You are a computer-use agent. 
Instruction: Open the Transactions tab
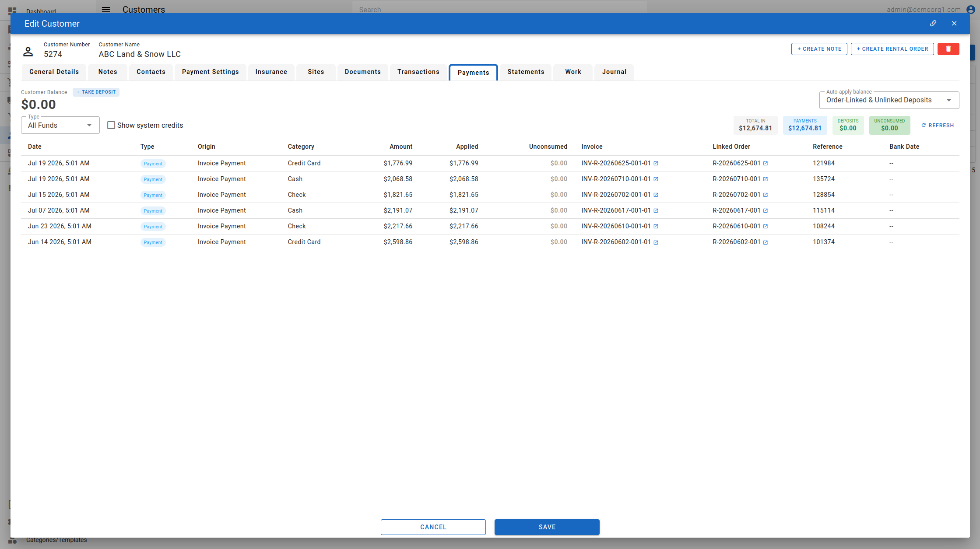[418, 72]
